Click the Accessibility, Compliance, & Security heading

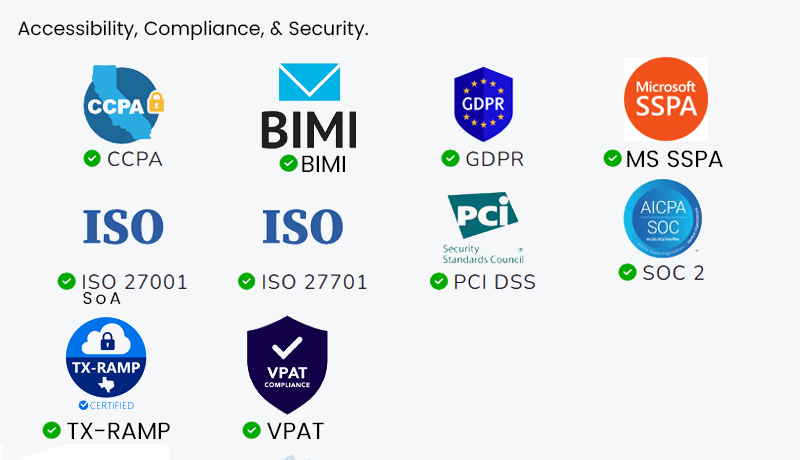193,29
